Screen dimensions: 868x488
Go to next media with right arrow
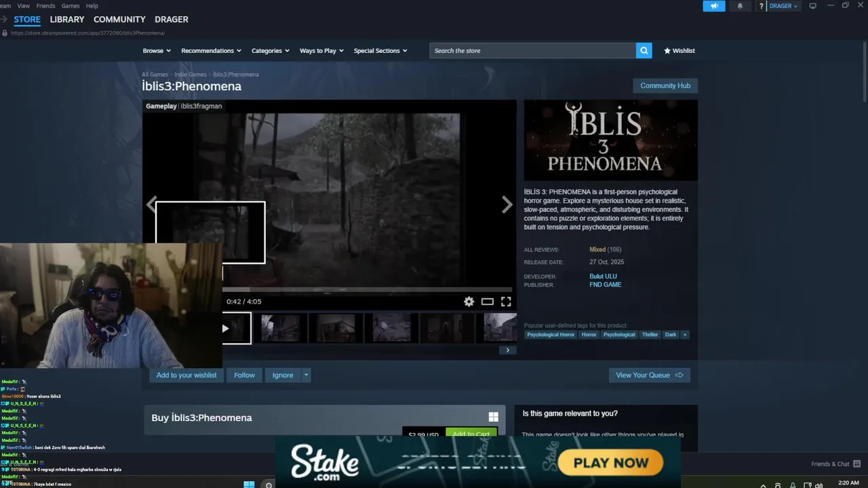[507, 205]
